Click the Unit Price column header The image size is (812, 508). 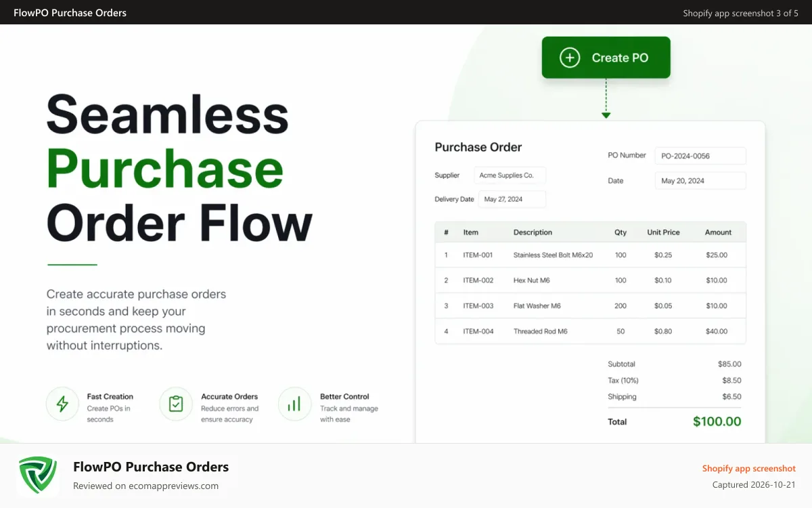(x=663, y=232)
